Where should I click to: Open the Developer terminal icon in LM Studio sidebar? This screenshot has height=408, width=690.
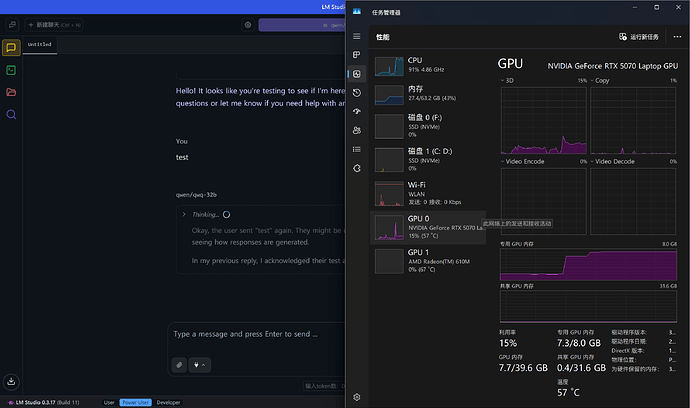(11, 70)
